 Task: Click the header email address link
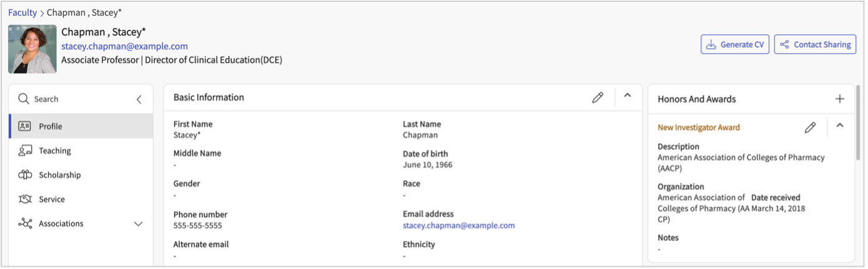tap(124, 46)
